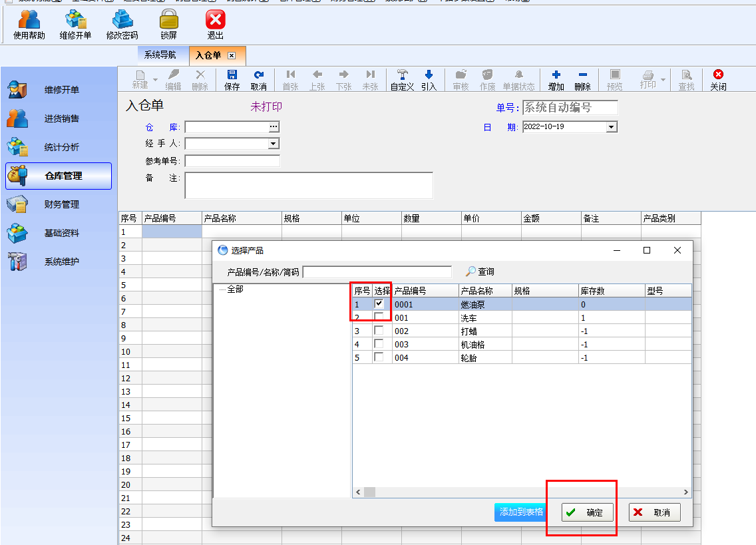
Task: Open the 新建 dropdown arrow
Action: tap(155, 80)
